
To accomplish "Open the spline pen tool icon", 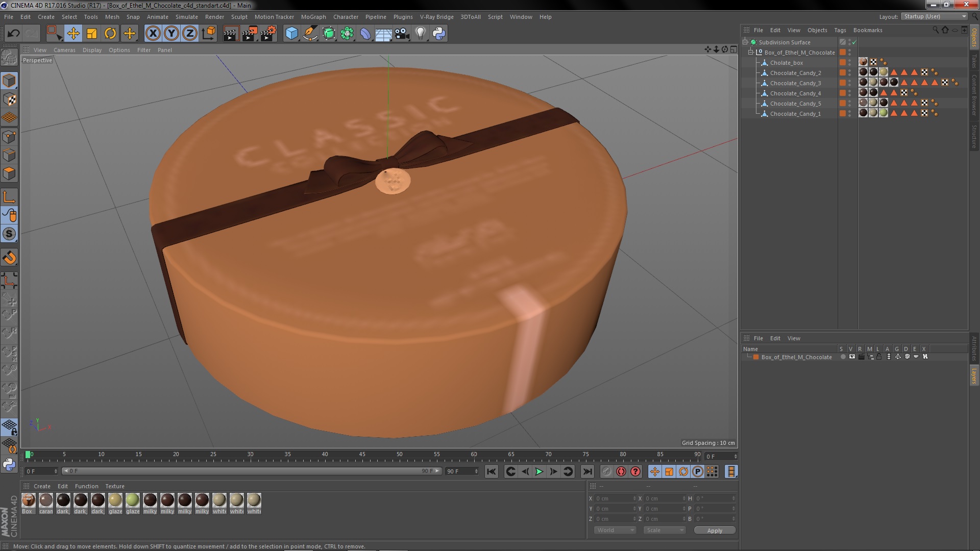I will pyautogui.click(x=310, y=34).
